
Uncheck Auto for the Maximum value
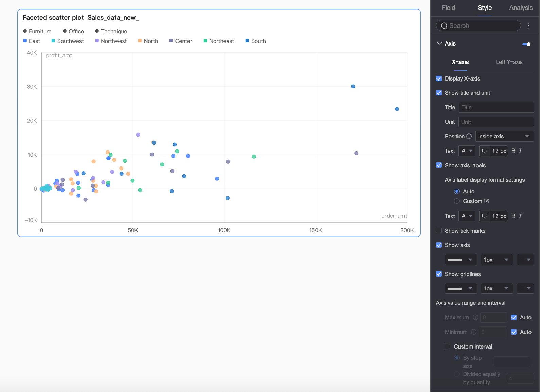pyautogui.click(x=514, y=317)
